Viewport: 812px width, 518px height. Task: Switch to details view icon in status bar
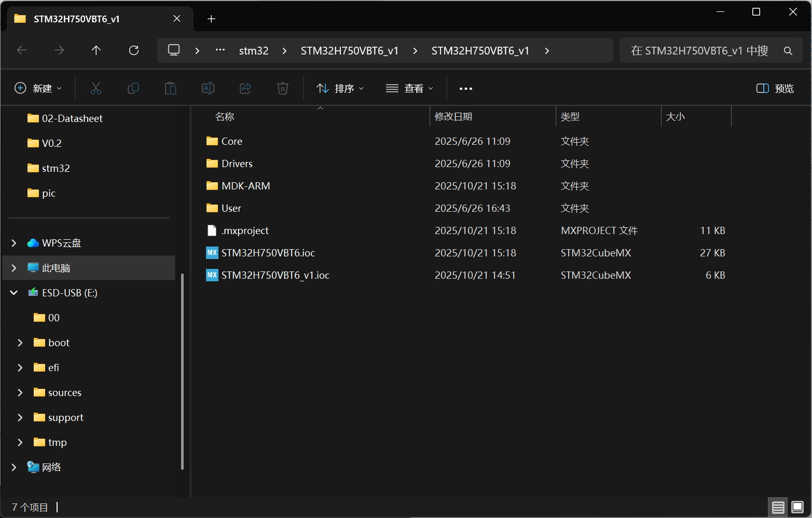point(778,507)
